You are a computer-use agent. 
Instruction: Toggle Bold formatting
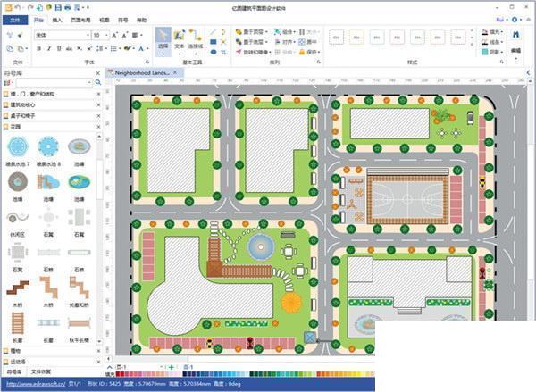coord(38,49)
